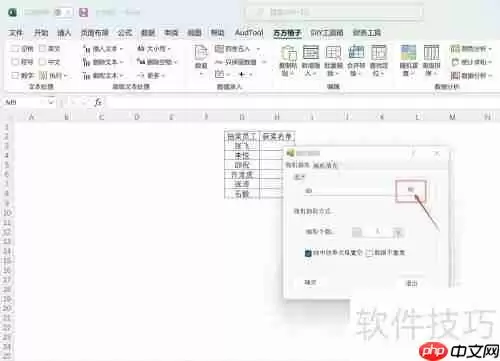This screenshot has width=500, height=361.
Task: Tick the 中文 checkbox
Action: pyautogui.click(x=42, y=62)
